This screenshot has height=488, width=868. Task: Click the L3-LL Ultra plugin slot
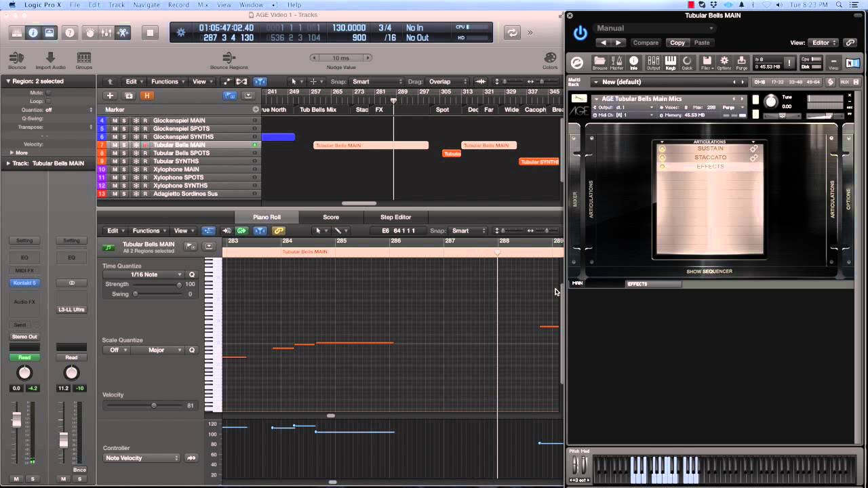coord(71,310)
